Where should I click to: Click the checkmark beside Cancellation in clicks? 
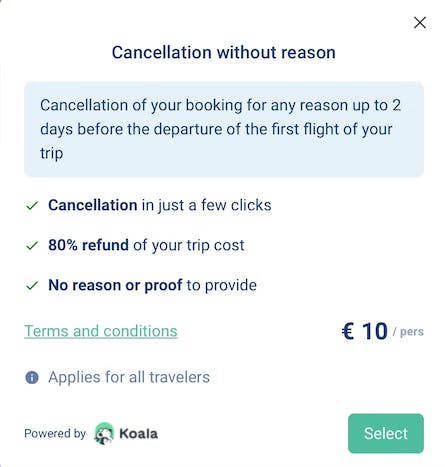click(x=32, y=205)
